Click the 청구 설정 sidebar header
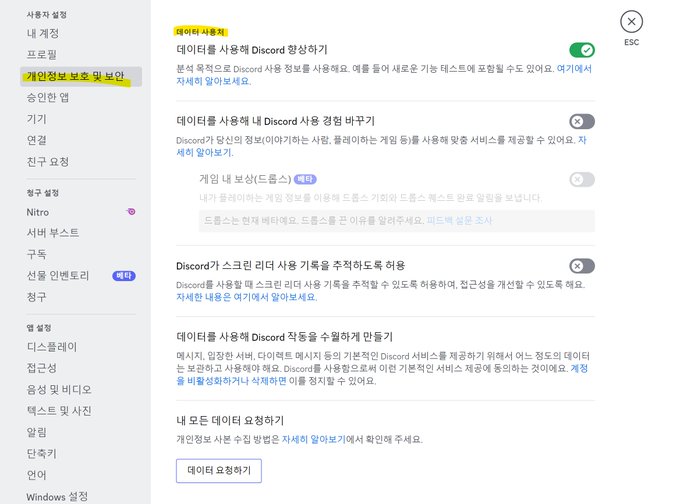 tap(42, 193)
